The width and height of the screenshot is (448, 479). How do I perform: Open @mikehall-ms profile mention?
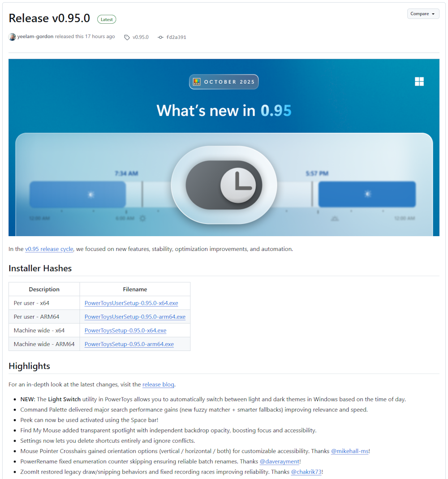point(349,451)
